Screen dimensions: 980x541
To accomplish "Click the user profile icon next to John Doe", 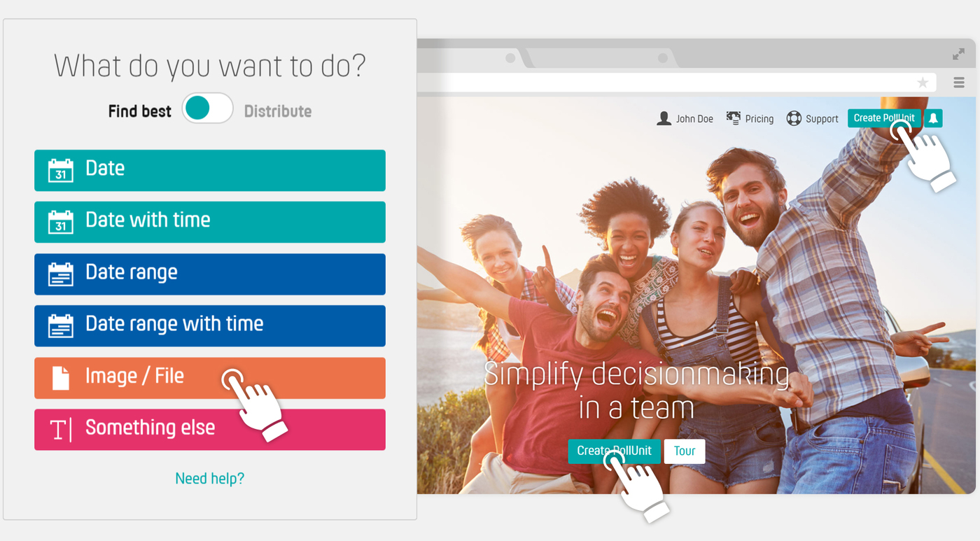I will [664, 118].
